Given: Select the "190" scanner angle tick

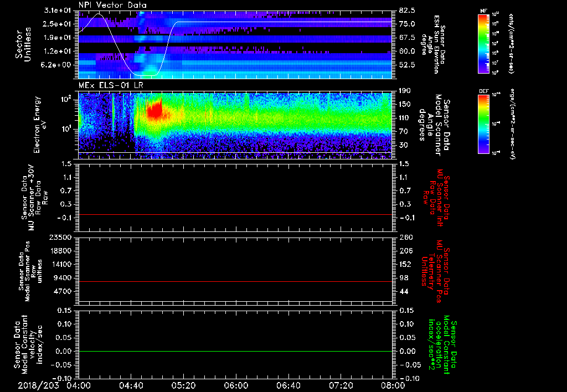Looking at the screenshot, I should 405,91.
